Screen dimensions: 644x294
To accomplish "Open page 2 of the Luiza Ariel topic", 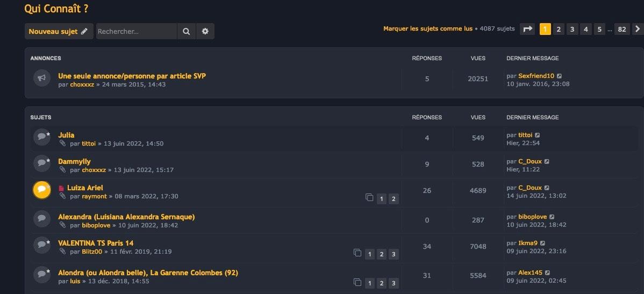I will (x=393, y=199).
